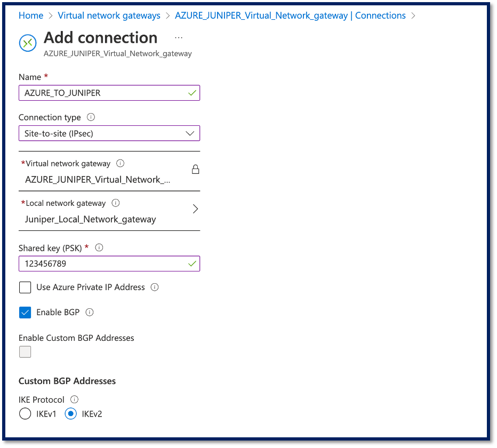Click info icon next to Shared key (PSK)
497x448 pixels.
click(x=99, y=248)
